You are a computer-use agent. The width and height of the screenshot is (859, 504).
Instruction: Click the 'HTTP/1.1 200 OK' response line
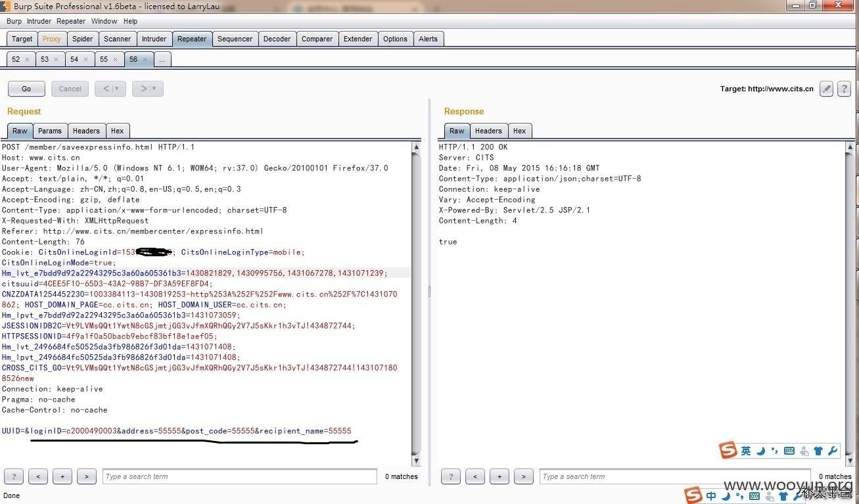tap(473, 147)
